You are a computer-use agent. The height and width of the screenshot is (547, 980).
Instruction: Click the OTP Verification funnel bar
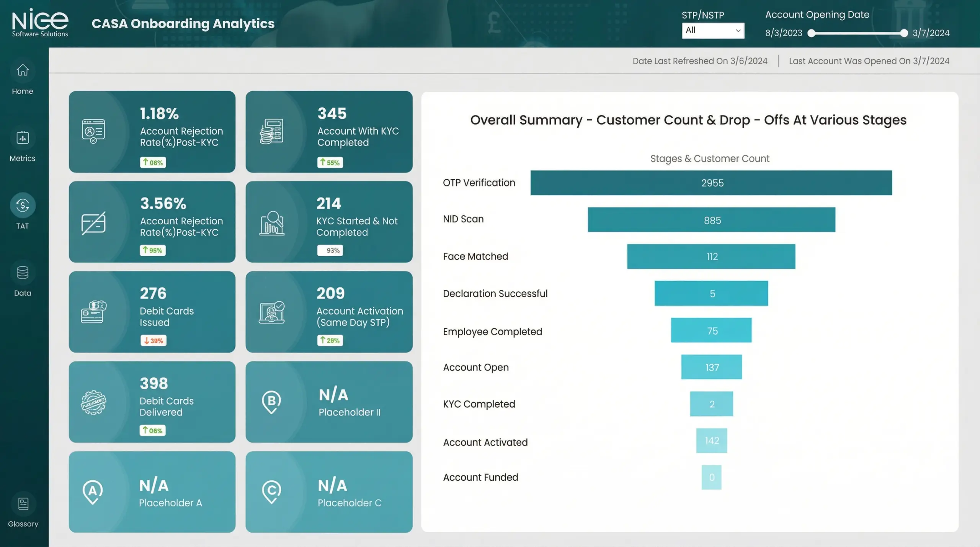click(711, 183)
